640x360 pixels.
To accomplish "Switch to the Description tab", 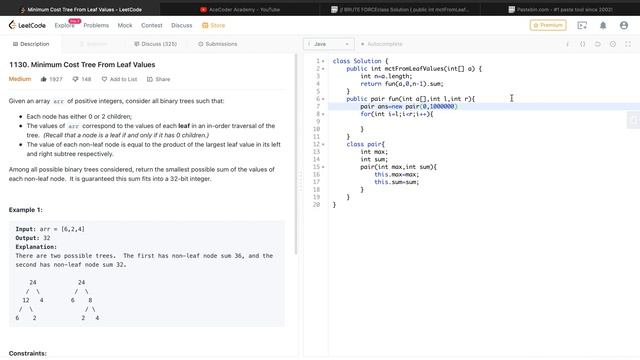I will click(x=31, y=44).
